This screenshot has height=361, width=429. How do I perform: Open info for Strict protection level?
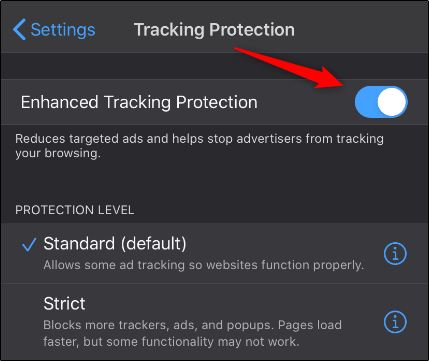click(395, 322)
